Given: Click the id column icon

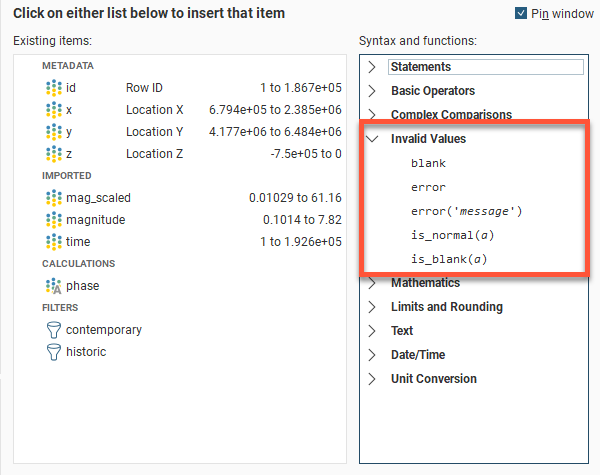Looking at the screenshot, I should click(54, 88).
